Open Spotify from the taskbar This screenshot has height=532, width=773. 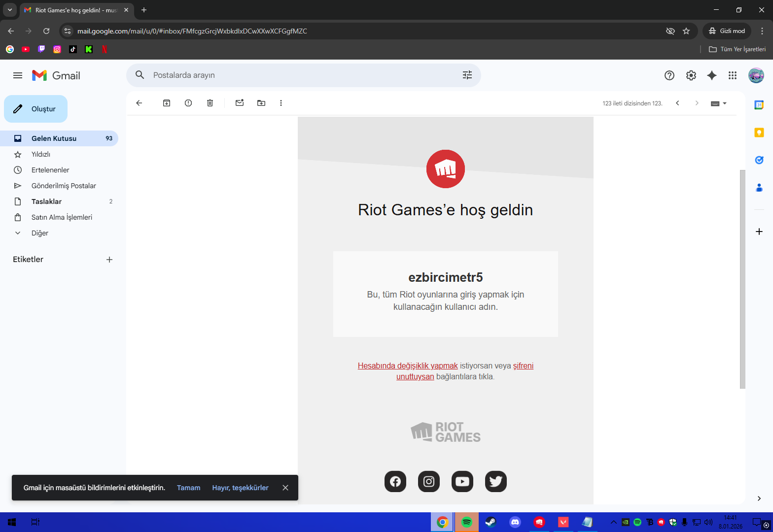(x=466, y=522)
